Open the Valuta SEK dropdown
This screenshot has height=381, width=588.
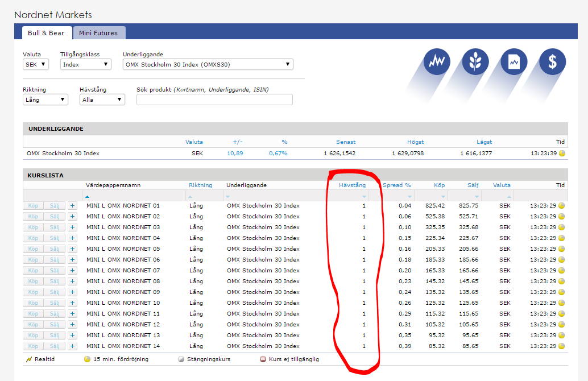click(x=36, y=65)
